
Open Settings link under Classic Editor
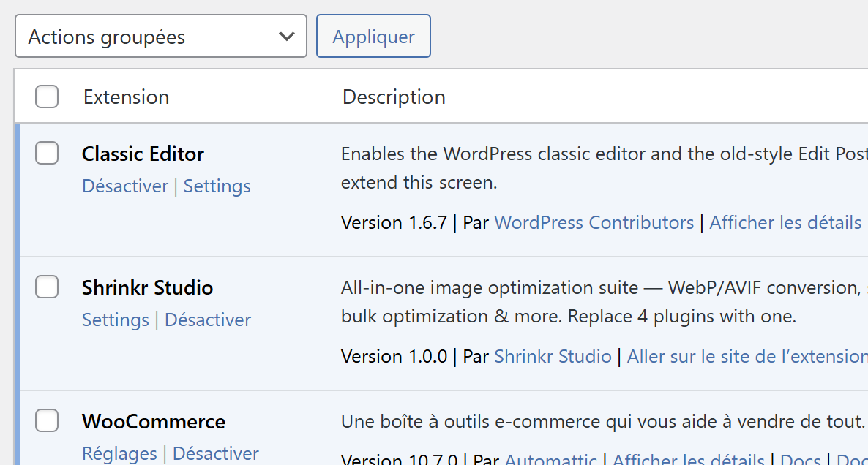217,186
